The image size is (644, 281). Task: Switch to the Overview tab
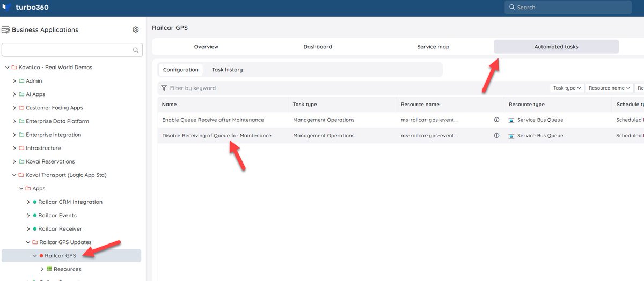(206, 47)
